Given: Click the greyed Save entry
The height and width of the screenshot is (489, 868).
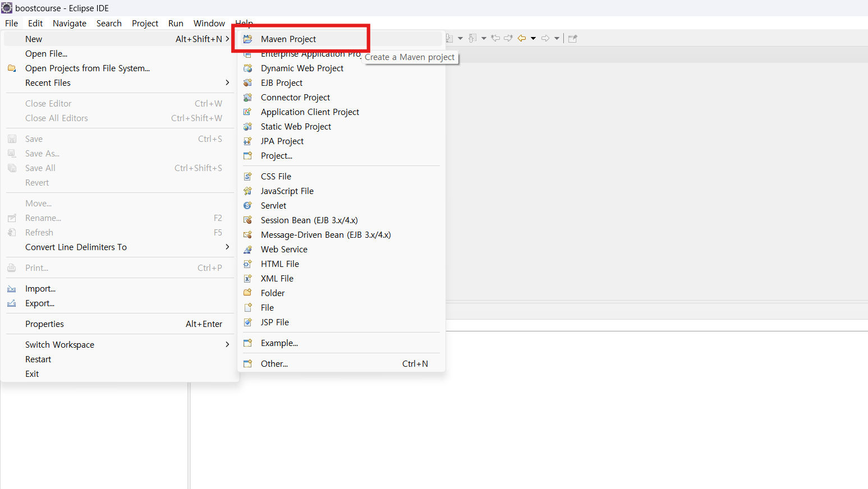Looking at the screenshot, I should tap(119, 139).
